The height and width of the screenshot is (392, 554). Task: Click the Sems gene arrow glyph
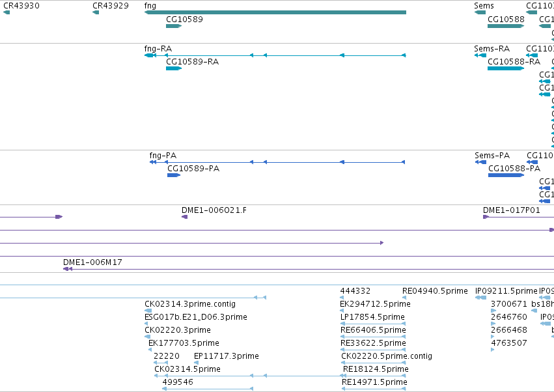pyautogui.click(x=480, y=12)
